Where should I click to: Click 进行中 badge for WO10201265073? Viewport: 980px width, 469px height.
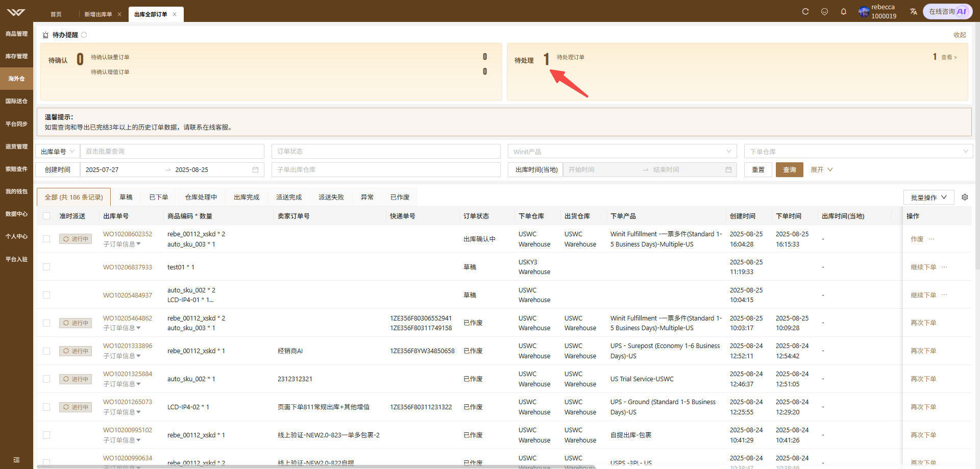76,407
